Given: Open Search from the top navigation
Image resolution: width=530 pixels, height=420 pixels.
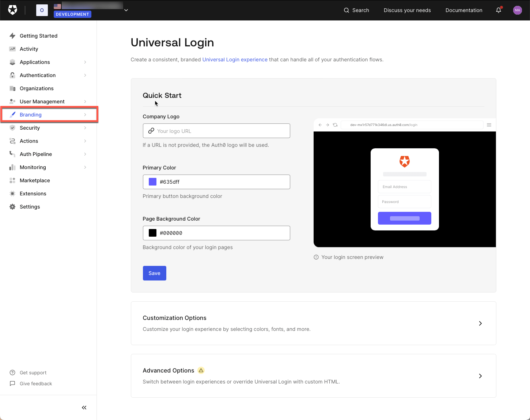Looking at the screenshot, I should click(x=356, y=10).
